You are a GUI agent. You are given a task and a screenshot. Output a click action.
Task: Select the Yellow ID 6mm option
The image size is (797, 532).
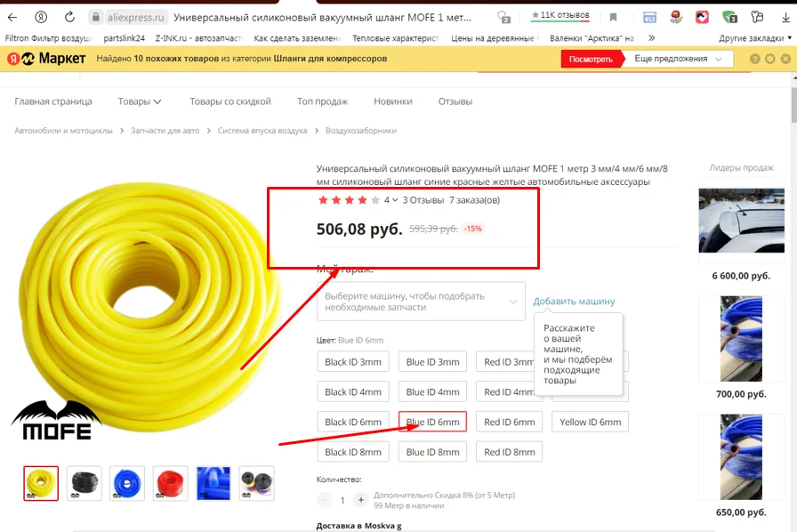(590, 422)
